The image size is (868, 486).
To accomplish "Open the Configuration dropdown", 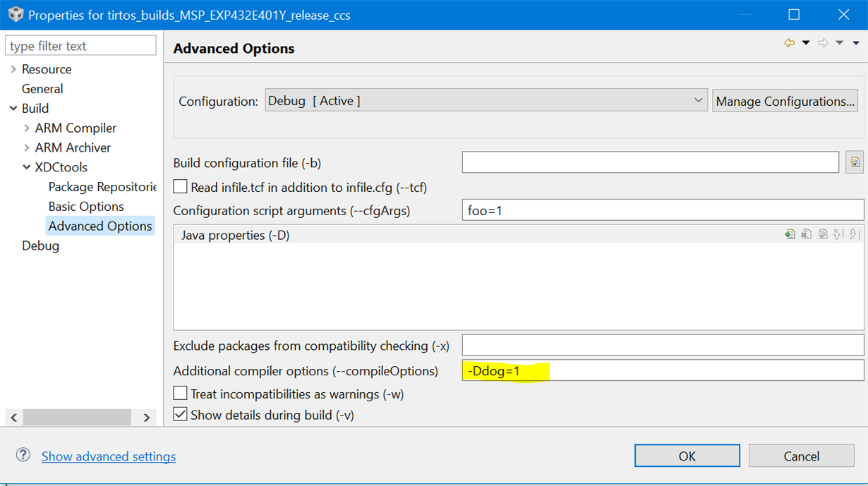I will tap(486, 101).
